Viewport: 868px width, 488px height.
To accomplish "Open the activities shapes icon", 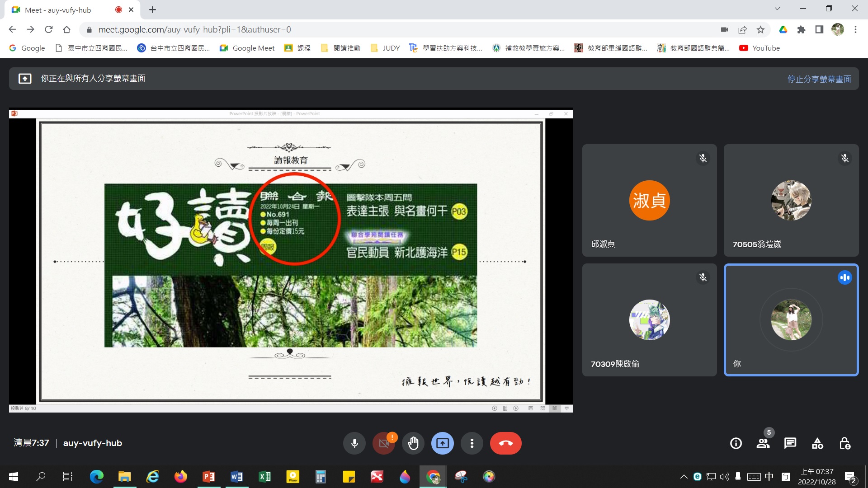I will pyautogui.click(x=817, y=443).
